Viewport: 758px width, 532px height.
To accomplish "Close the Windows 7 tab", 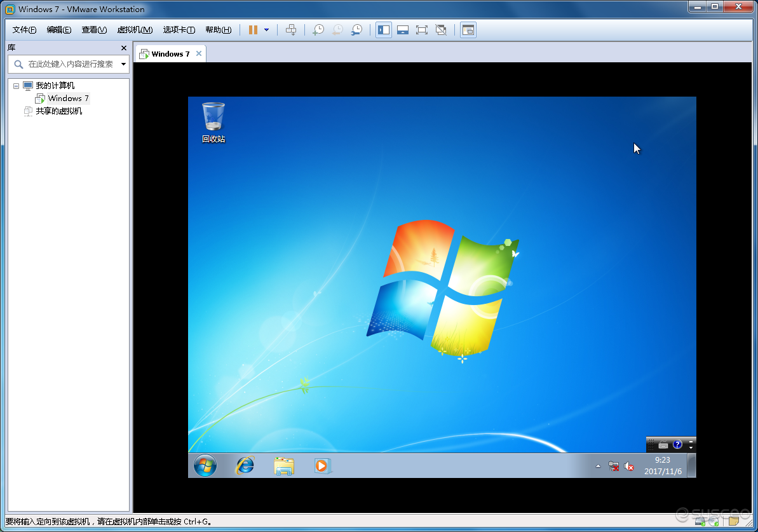I will coord(199,53).
